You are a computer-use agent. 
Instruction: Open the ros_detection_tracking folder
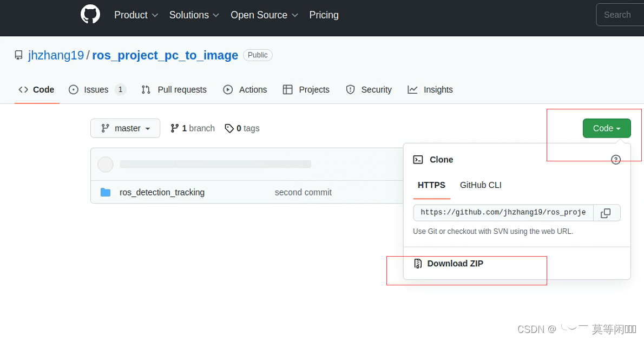pos(162,192)
